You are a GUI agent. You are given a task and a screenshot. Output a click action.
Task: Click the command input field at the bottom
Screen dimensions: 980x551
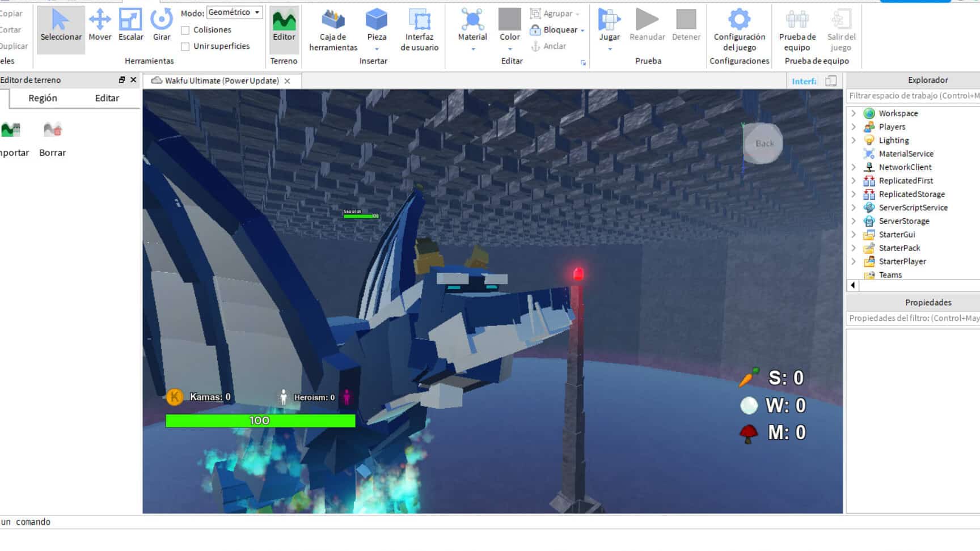(113, 522)
